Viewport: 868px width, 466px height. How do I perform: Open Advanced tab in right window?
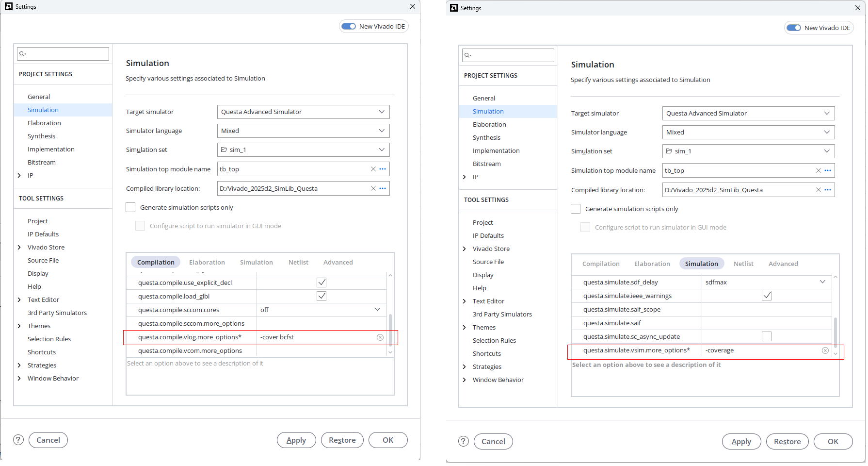[x=783, y=264]
